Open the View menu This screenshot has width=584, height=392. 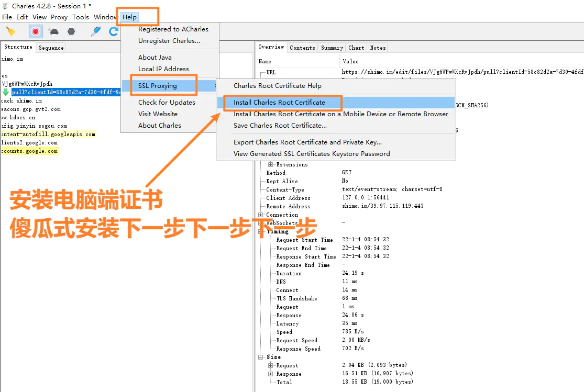click(39, 17)
